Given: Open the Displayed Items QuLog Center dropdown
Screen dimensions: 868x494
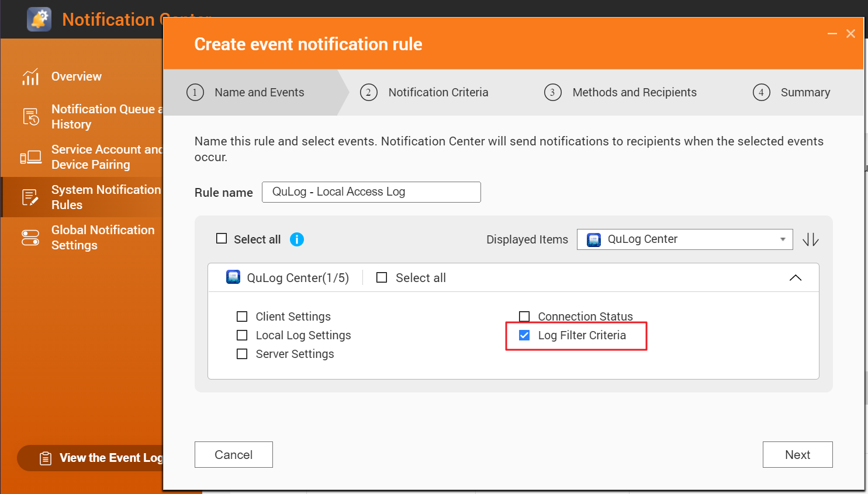Looking at the screenshot, I should tap(685, 239).
